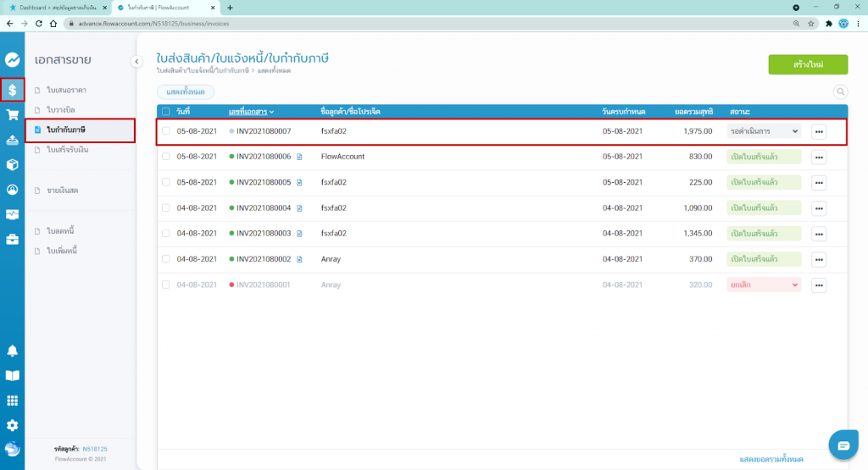Click the แสดงยอดรวมทั้งหมด link at bottom

(771, 458)
